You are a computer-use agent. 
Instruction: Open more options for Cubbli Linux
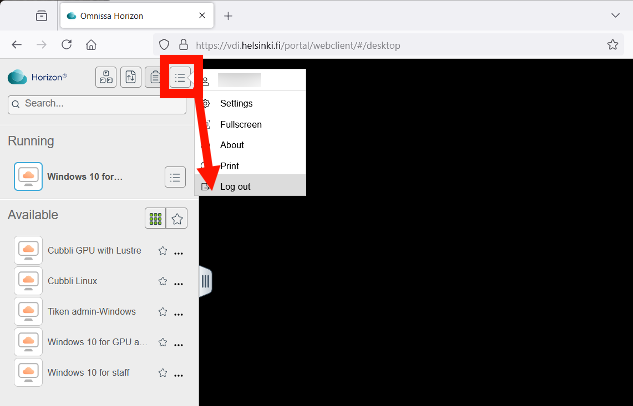point(179,282)
